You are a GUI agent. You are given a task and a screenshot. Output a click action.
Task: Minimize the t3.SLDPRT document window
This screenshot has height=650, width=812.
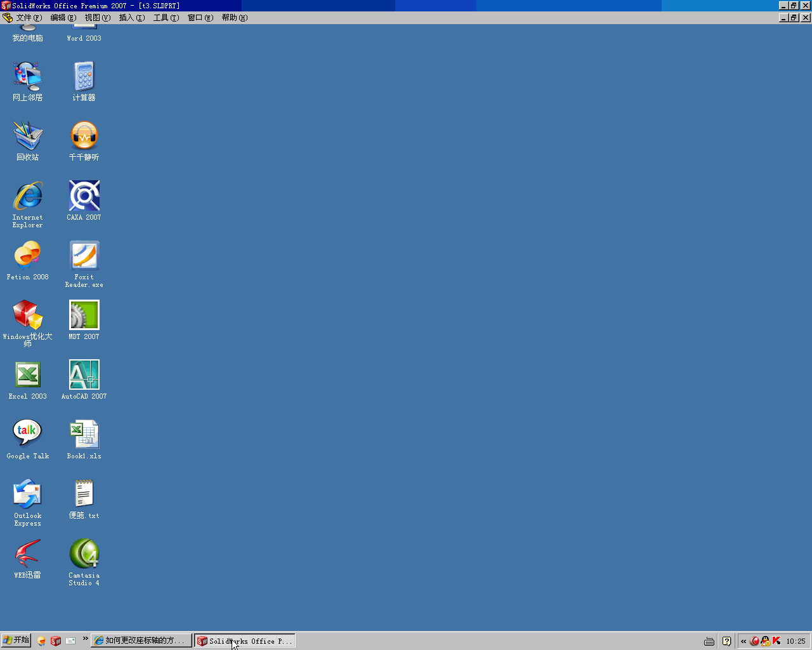point(783,18)
